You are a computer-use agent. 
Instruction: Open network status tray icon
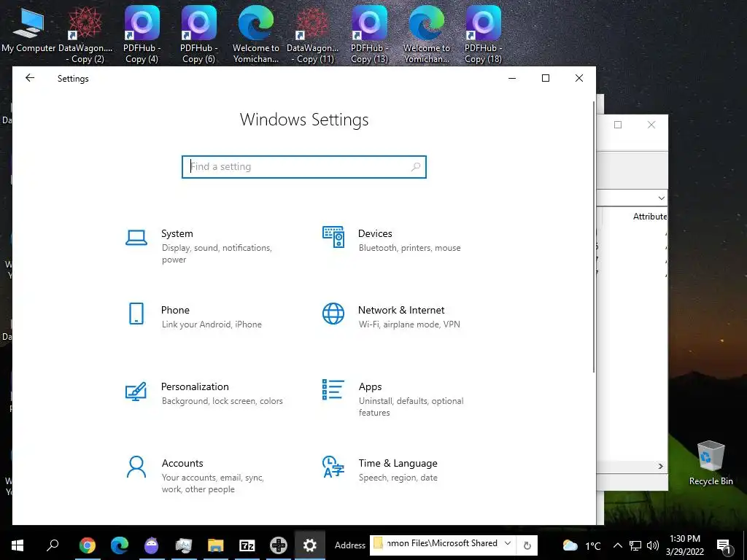click(x=635, y=545)
